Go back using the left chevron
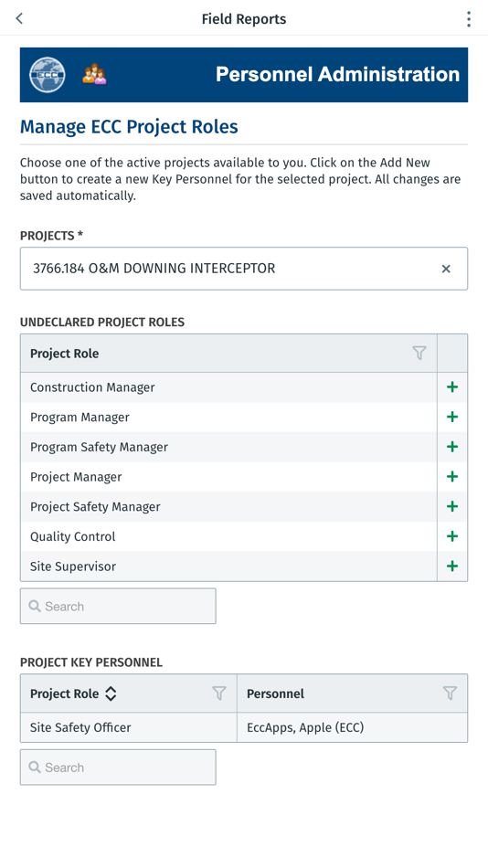Viewport: 488px width, 868px height. click(x=19, y=18)
